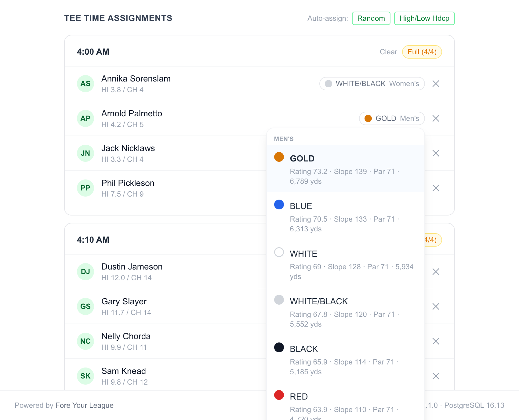The image size is (519, 420).
Task: Select the BLUE tee option
Action: [346, 216]
